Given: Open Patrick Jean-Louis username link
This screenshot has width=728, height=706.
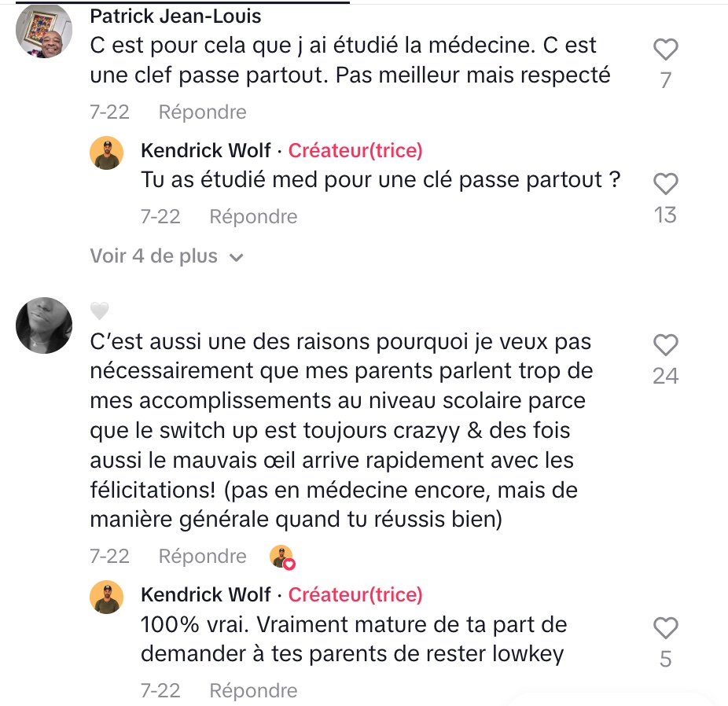Looking at the screenshot, I should pos(175,17).
